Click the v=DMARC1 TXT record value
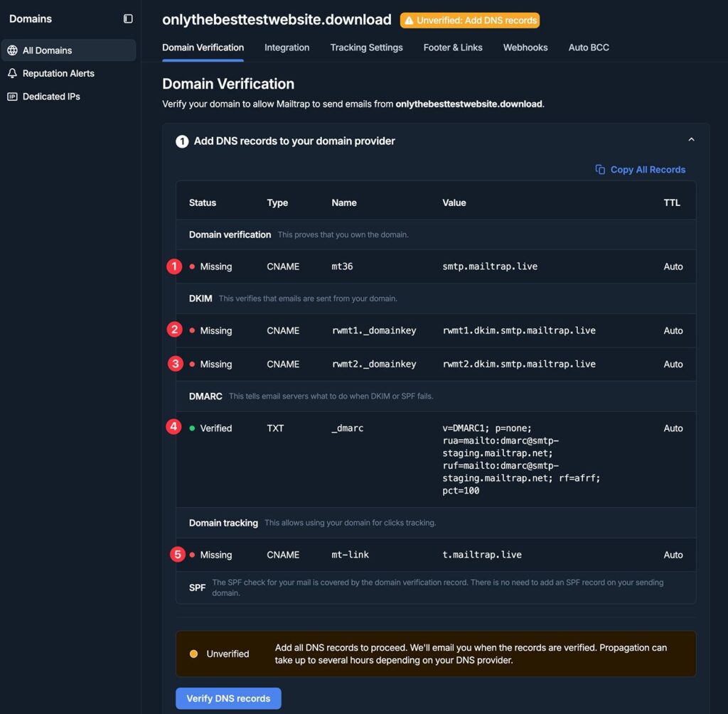The height and width of the screenshot is (714, 728). pyautogui.click(x=521, y=459)
